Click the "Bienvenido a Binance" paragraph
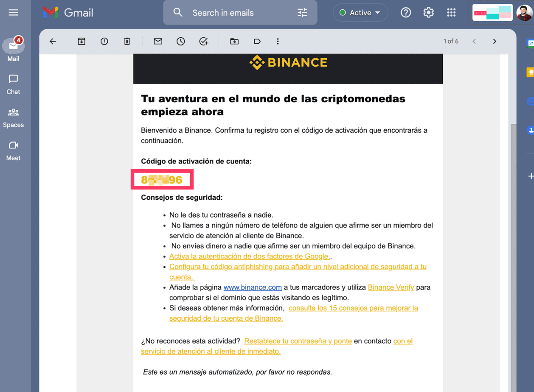The width and height of the screenshot is (534, 392). (x=284, y=135)
